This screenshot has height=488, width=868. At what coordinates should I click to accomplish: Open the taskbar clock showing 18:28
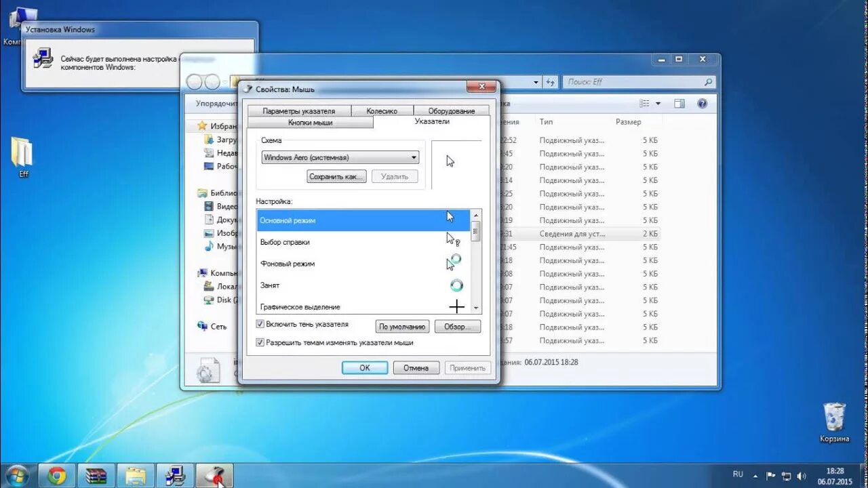835,476
